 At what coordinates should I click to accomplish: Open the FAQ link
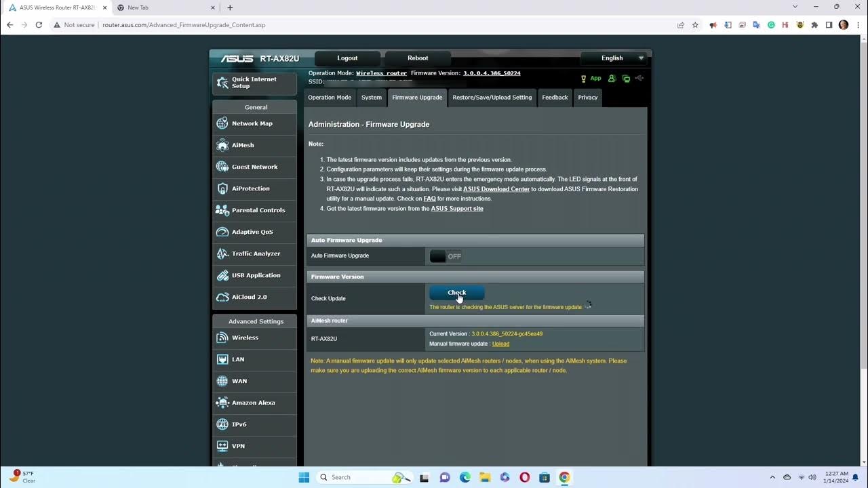[x=430, y=199]
